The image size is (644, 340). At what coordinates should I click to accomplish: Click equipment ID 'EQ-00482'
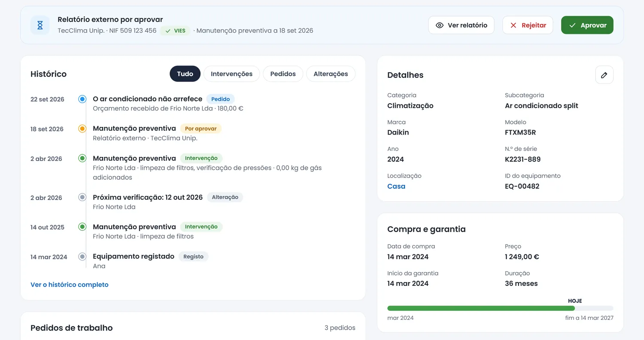tap(522, 186)
